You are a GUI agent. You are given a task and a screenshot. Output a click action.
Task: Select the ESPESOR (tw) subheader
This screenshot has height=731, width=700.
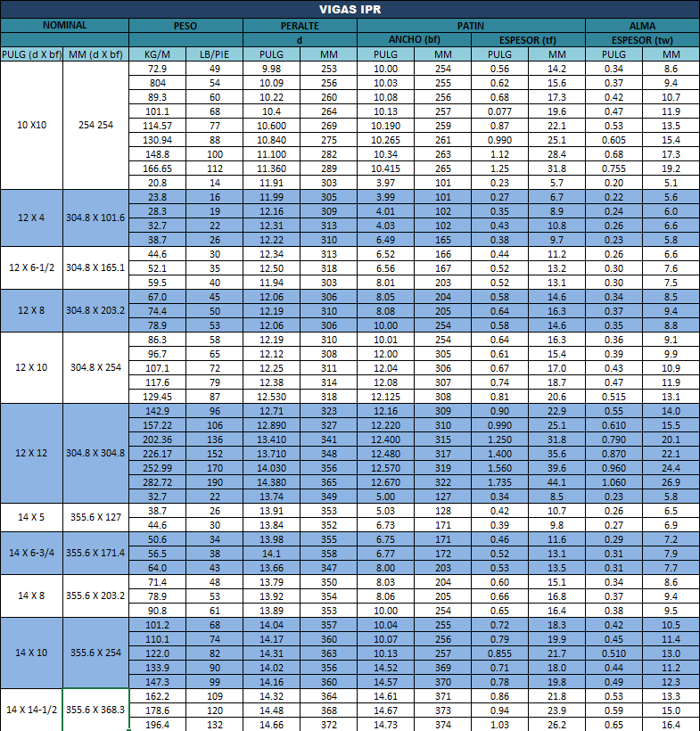pyautogui.click(x=642, y=40)
